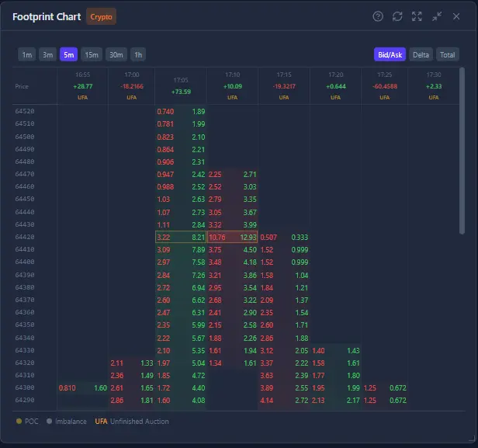Click ask 2.71 at 64470 in 17:10
The image size is (478, 448).
[250, 175]
